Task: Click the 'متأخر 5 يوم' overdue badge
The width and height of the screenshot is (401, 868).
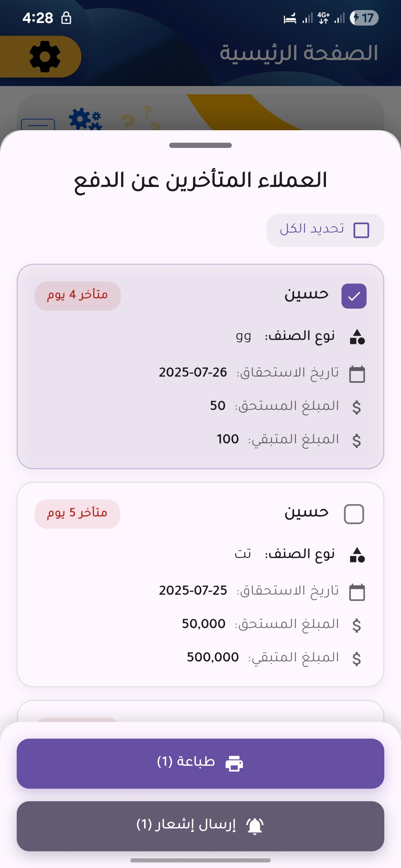Action: click(77, 514)
